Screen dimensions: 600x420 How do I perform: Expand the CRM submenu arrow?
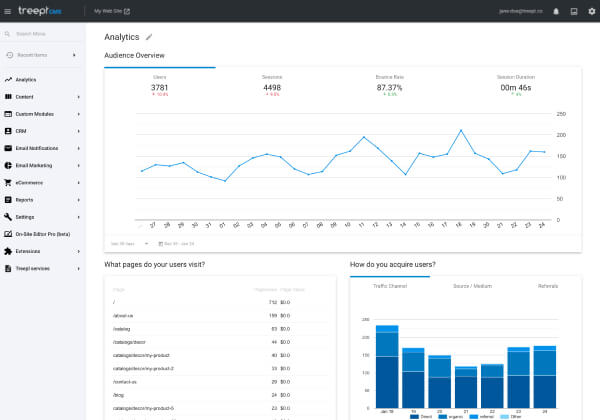click(x=78, y=131)
